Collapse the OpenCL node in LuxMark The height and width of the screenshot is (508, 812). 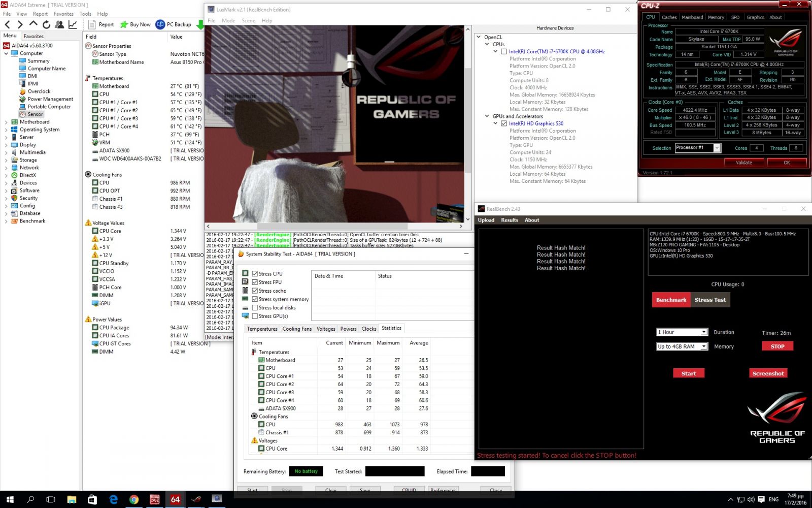479,37
